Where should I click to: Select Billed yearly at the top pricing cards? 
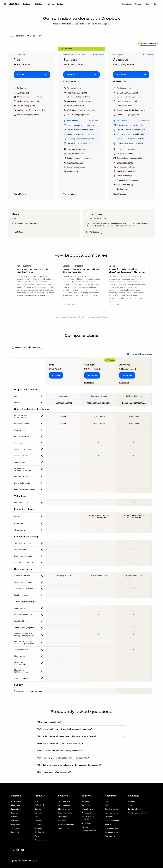(28, 36)
